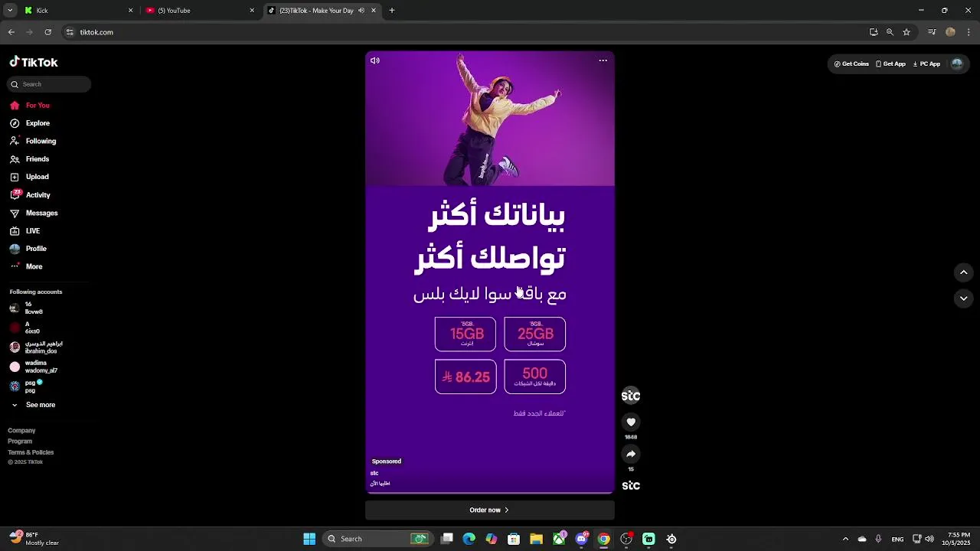Screen dimensions: 980x551
Task: Open a new browser tab
Action: click(392, 11)
